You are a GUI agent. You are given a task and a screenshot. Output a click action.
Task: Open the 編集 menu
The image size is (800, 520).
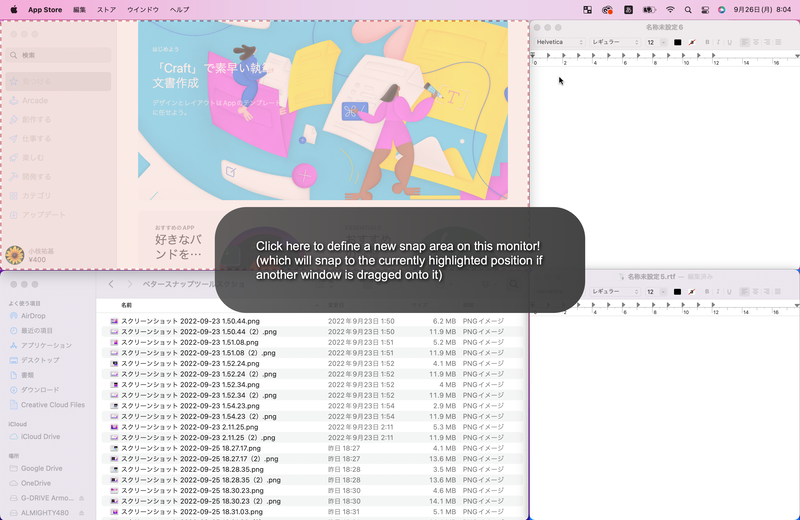coord(80,10)
